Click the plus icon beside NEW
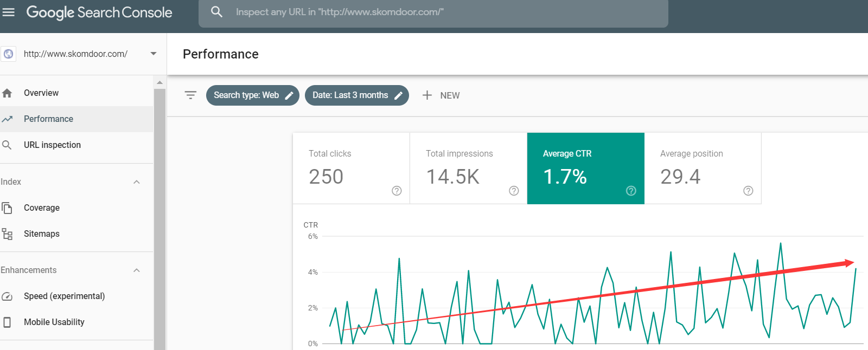868x350 pixels. tap(427, 95)
